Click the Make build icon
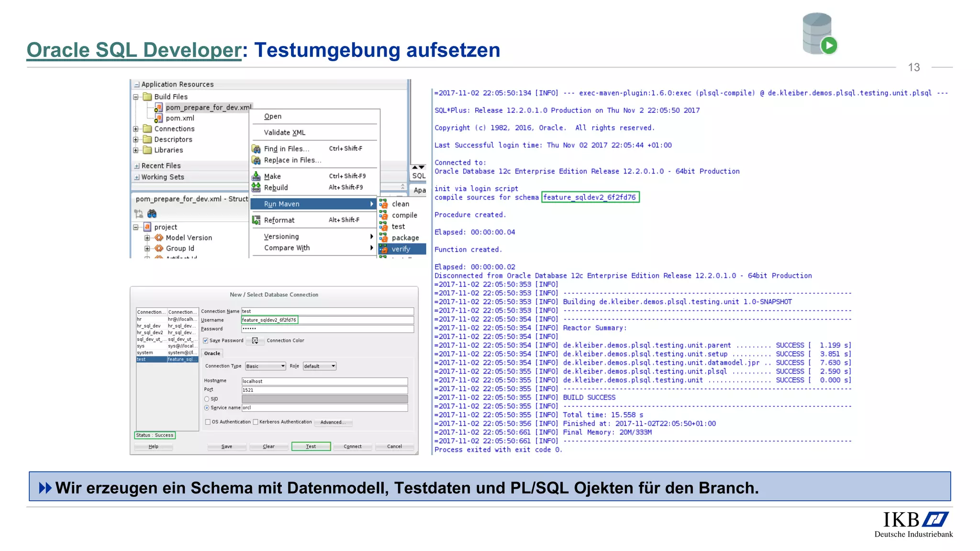 pos(256,176)
